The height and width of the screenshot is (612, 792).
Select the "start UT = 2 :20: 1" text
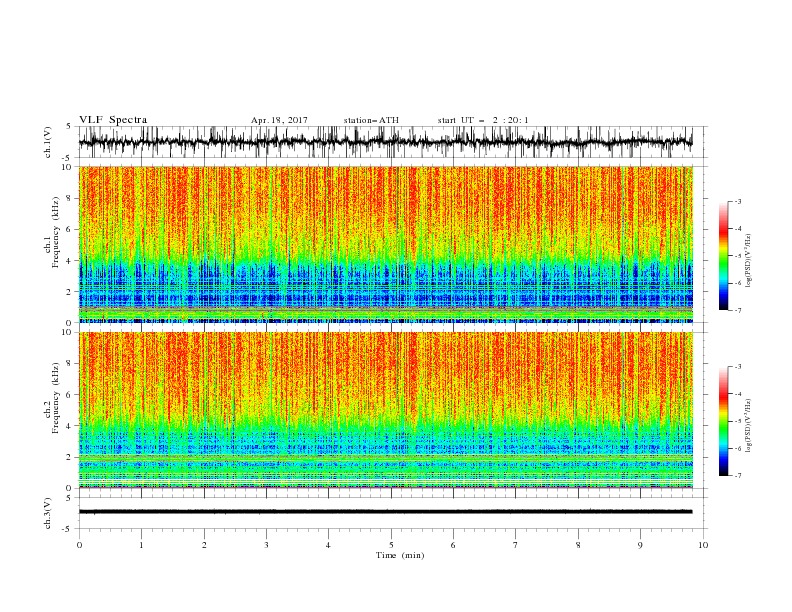(x=483, y=120)
